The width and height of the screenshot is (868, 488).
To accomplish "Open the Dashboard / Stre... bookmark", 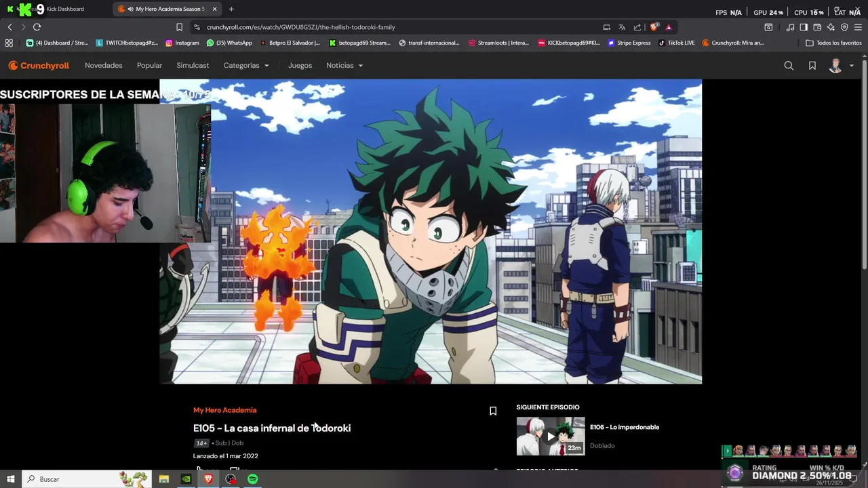I will pyautogui.click(x=58, y=43).
